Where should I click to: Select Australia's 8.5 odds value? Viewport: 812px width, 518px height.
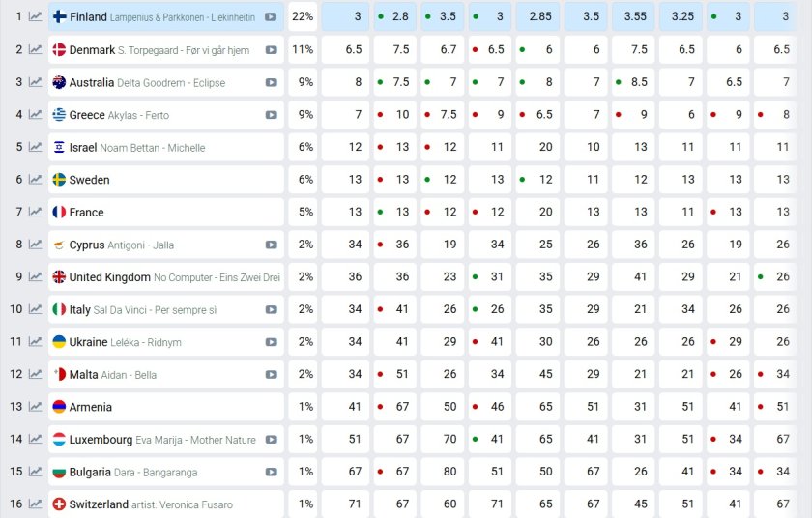coord(635,82)
